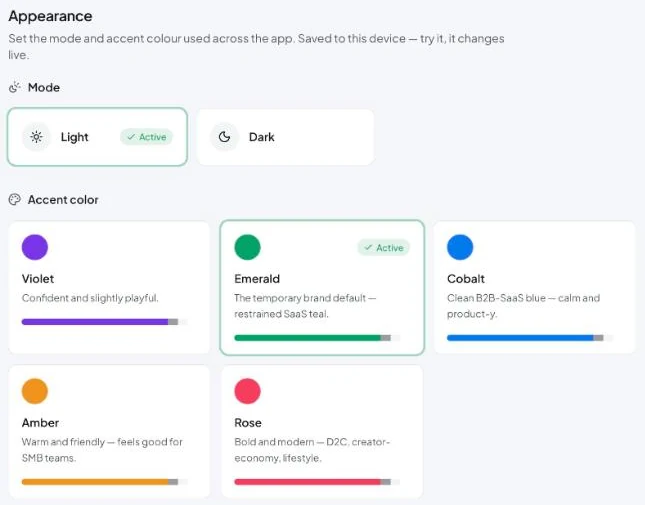Click the emerald green color circle
This screenshot has width=645, height=505.
pyautogui.click(x=248, y=247)
